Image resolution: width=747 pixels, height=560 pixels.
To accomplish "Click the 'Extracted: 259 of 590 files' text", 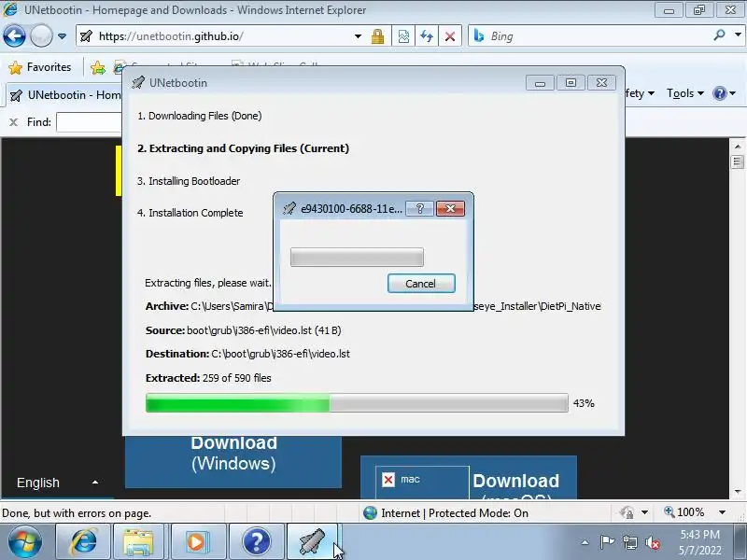I will 208,378.
